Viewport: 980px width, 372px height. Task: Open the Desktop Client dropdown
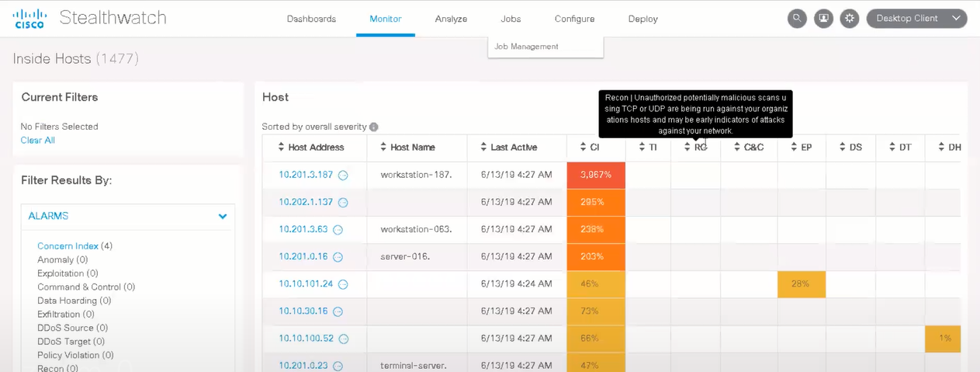pos(916,19)
